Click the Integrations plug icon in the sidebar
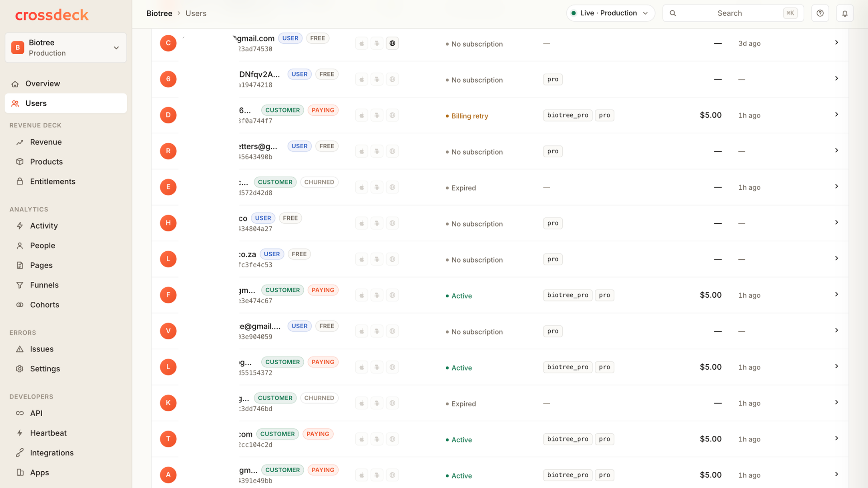Image resolution: width=868 pixels, height=488 pixels. coord(20,453)
